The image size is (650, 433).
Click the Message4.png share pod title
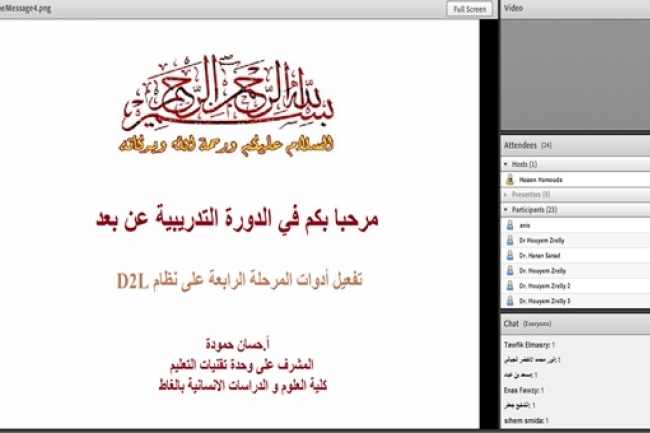pyautogui.click(x=26, y=8)
